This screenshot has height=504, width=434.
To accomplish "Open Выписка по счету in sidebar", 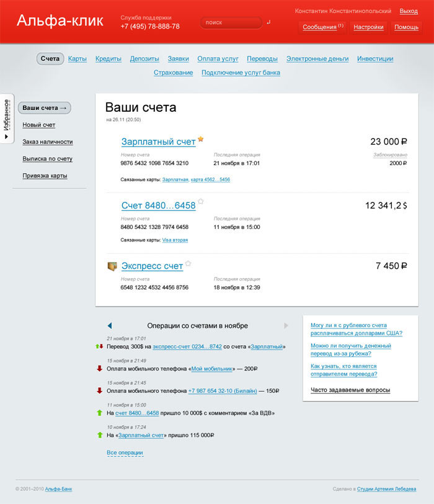I will [x=47, y=159].
